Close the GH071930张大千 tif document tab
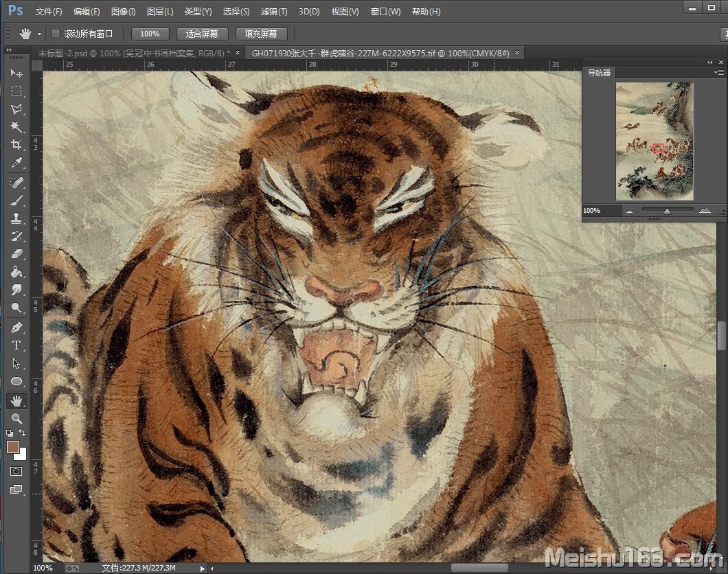The image size is (728, 574). [x=516, y=52]
